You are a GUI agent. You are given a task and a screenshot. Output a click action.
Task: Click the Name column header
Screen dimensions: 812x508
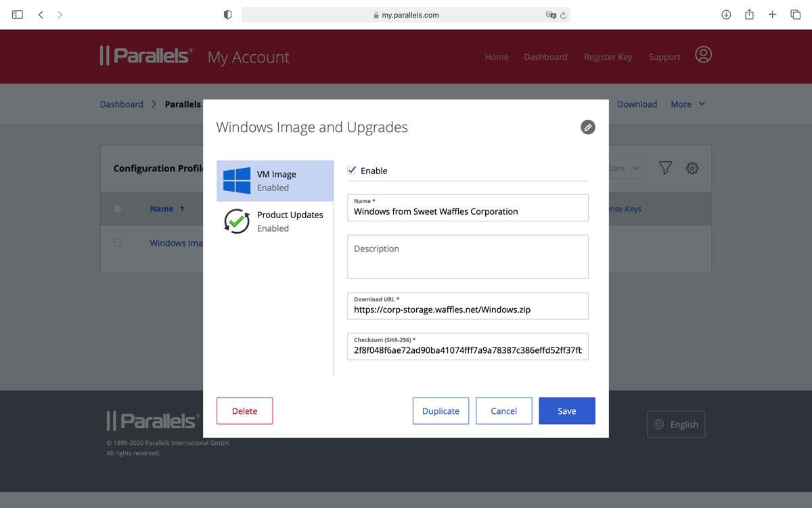162,209
